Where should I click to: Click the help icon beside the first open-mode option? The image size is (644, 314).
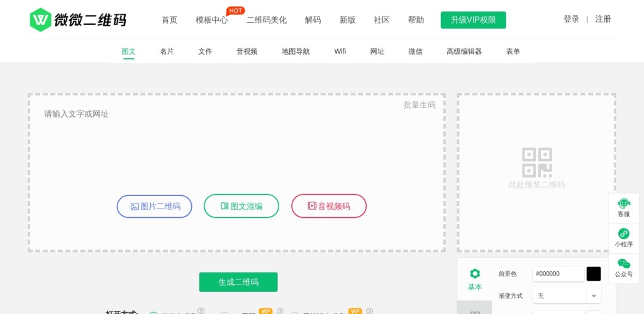click(201, 310)
